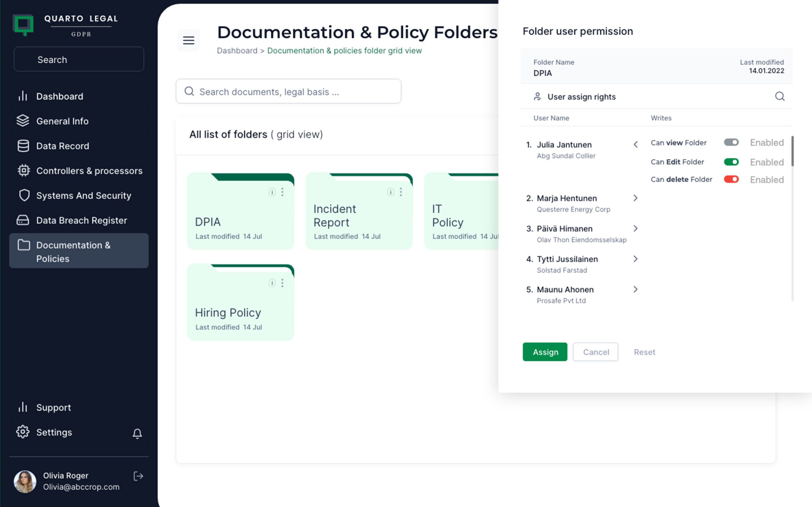This screenshot has height=507, width=812.
Task: Collapse Julia Jantunen's rights chevron
Action: tap(635, 144)
